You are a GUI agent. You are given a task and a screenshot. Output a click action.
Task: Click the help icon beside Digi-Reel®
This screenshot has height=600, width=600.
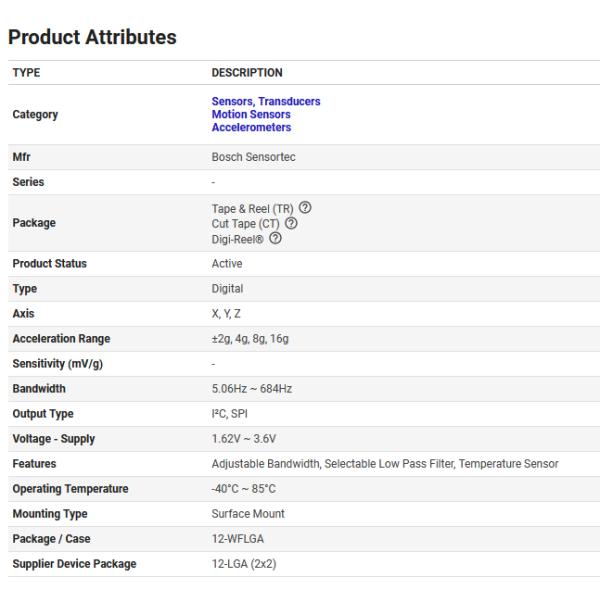[x=275, y=237]
